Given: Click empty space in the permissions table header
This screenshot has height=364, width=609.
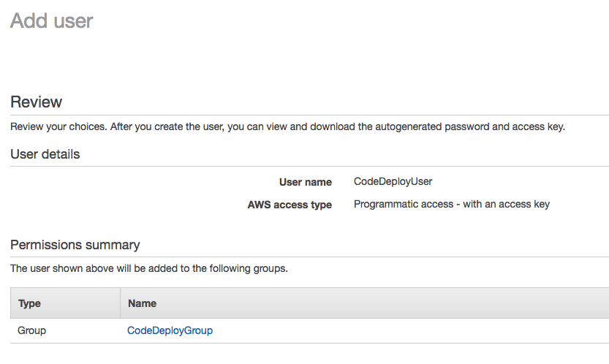Looking at the screenshot, I should 380,303.
